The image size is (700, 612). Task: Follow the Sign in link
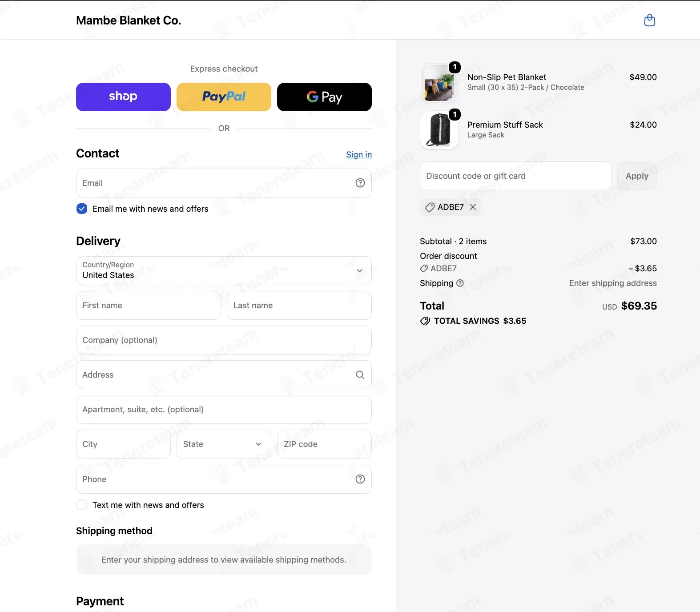(359, 154)
